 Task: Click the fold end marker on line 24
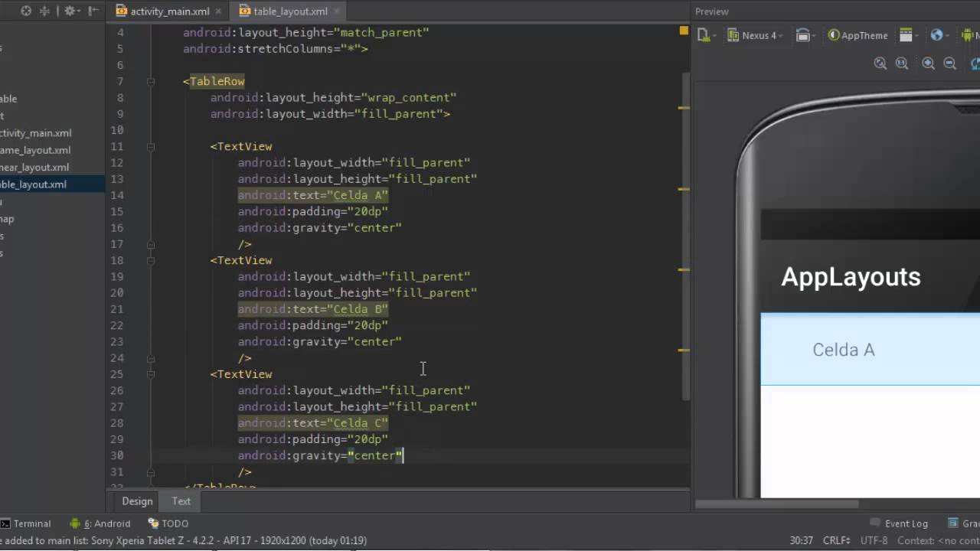pos(151,358)
